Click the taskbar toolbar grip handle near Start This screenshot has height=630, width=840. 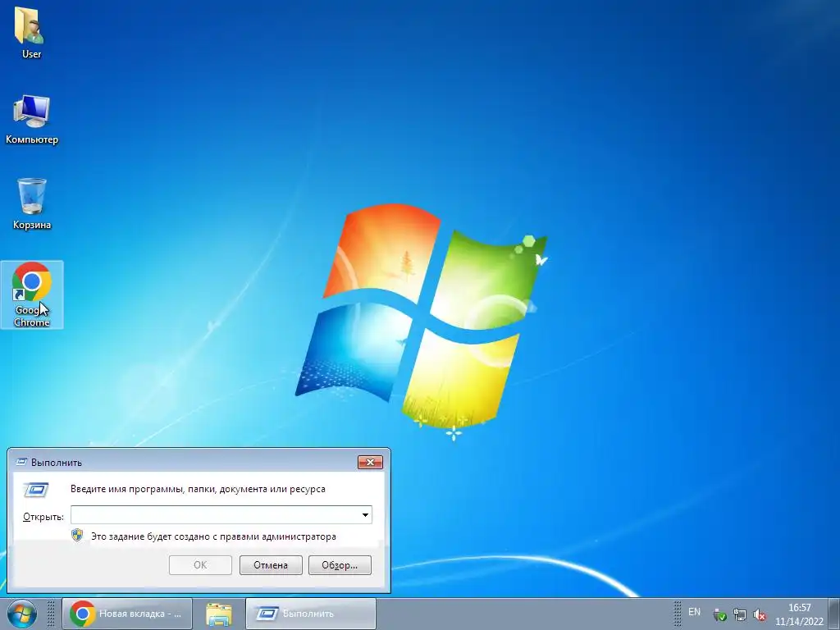51,614
